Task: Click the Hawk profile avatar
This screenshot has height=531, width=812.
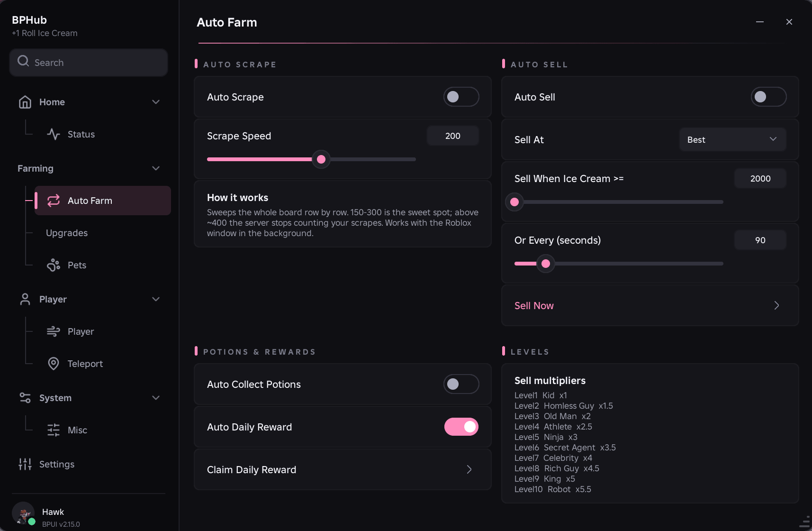Action: [x=23, y=513]
